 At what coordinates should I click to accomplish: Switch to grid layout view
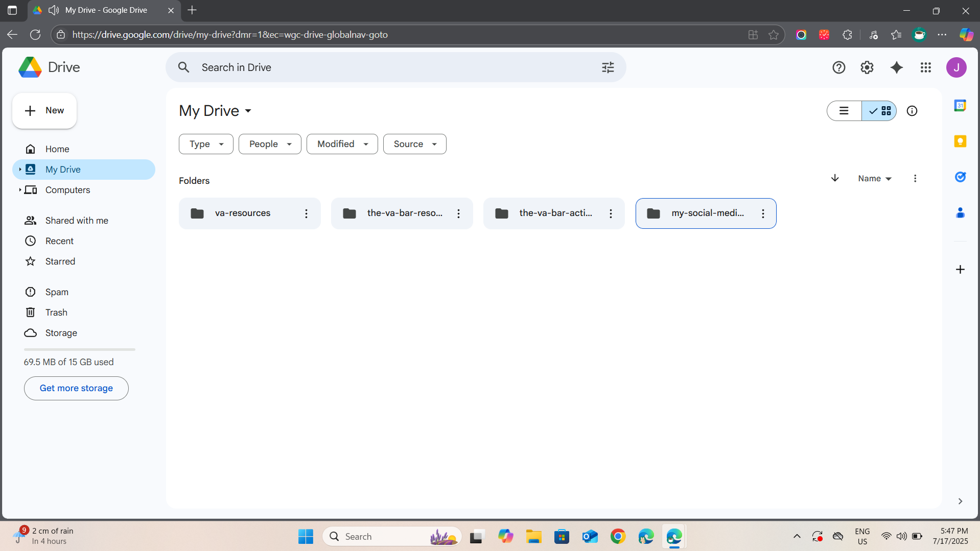tap(879, 111)
